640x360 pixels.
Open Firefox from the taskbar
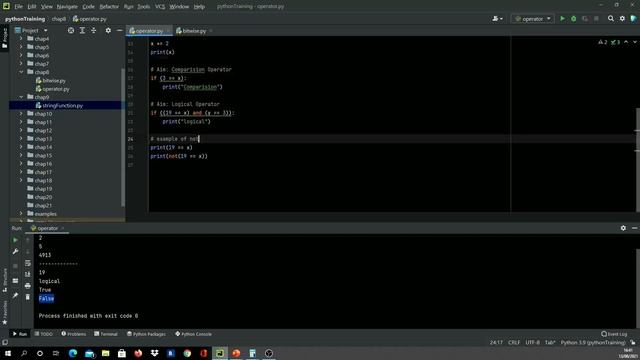[138, 353]
